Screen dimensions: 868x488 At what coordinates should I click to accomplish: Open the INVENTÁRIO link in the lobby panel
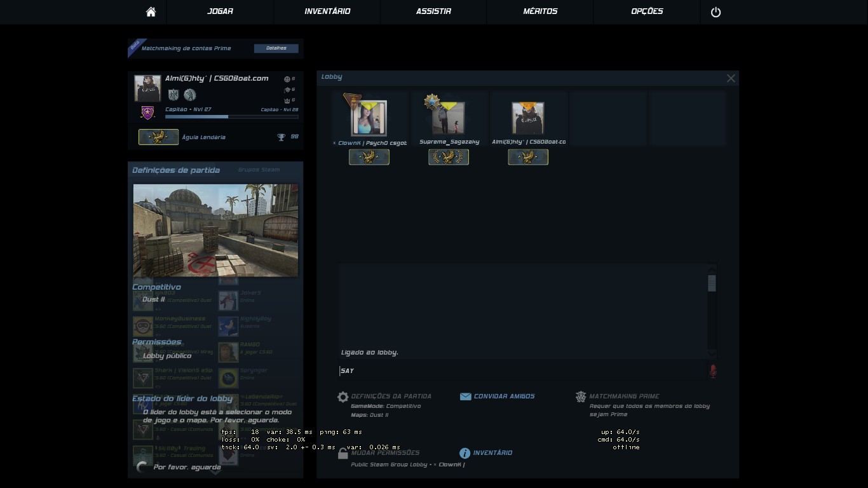[x=492, y=453]
